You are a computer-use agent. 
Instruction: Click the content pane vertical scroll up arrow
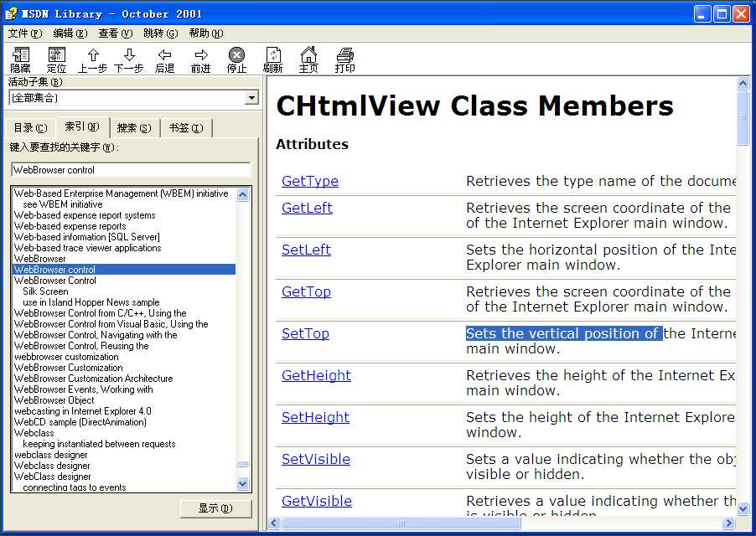(x=743, y=83)
